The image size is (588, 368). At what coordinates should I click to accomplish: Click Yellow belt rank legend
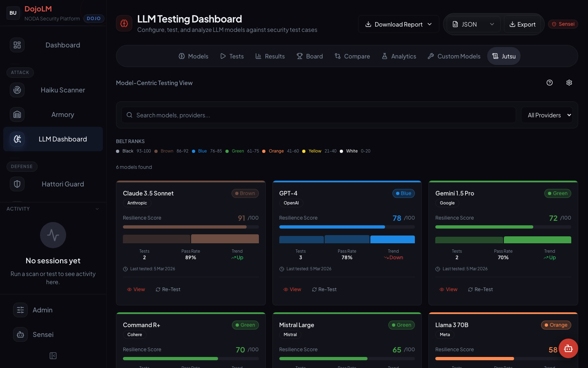(x=315, y=151)
